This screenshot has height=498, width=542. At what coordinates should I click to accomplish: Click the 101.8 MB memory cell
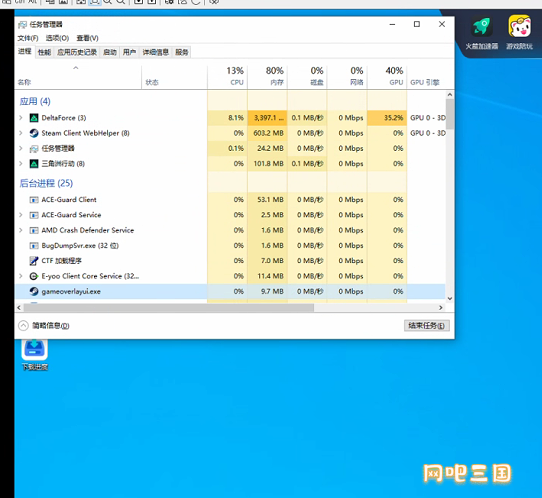[x=268, y=163]
